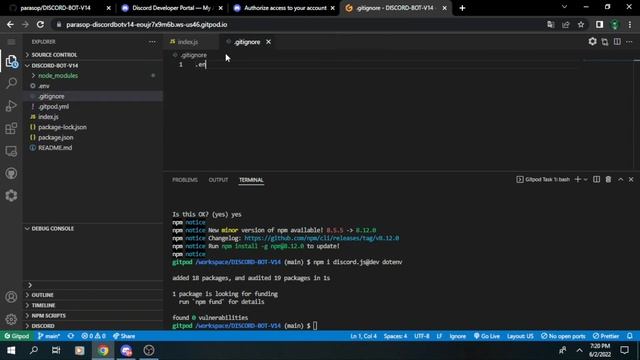Screen dimensions: 640x360
Task: Open package.json in explorer
Action: [56, 138]
